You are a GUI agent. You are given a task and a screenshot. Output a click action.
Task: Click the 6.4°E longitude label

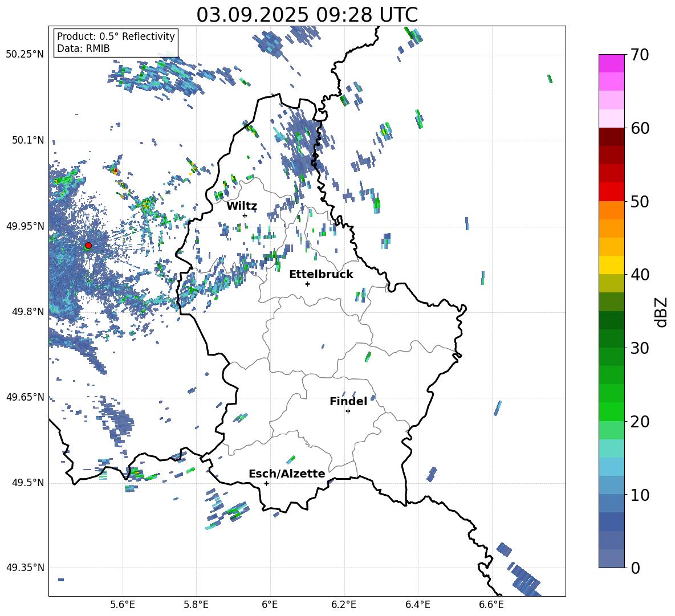tap(417, 605)
